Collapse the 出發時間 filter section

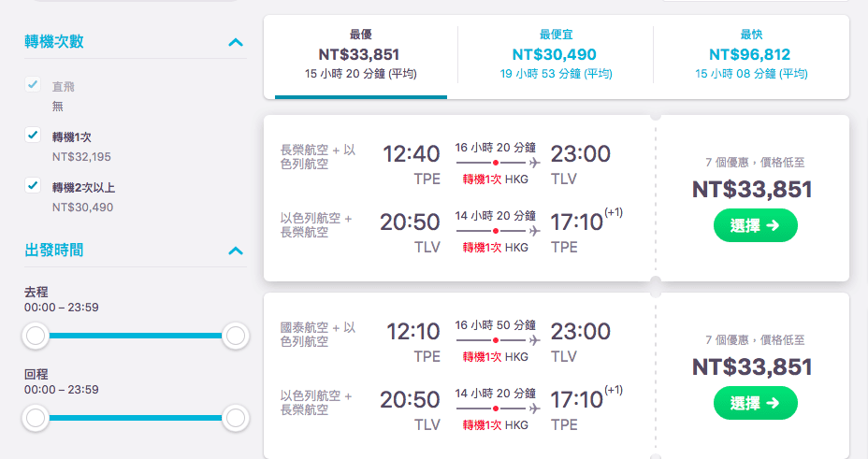pyautogui.click(x=236, y=251)
